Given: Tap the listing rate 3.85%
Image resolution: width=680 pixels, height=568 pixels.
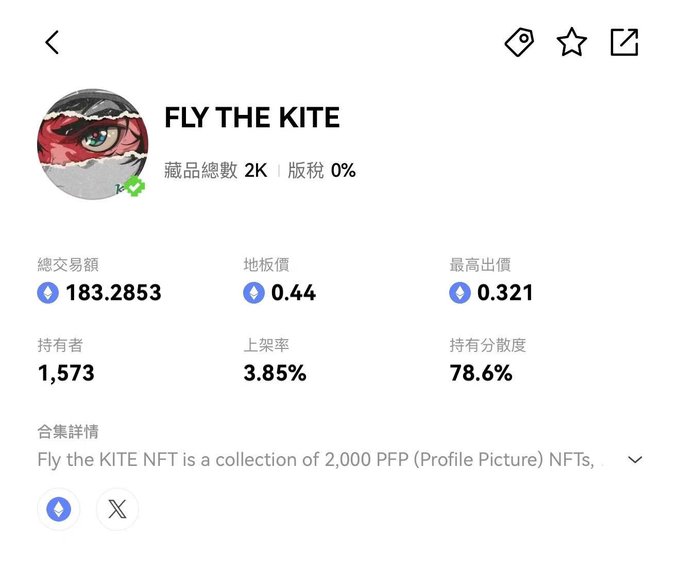Looking at the screenshot, I should pos(275,374).
